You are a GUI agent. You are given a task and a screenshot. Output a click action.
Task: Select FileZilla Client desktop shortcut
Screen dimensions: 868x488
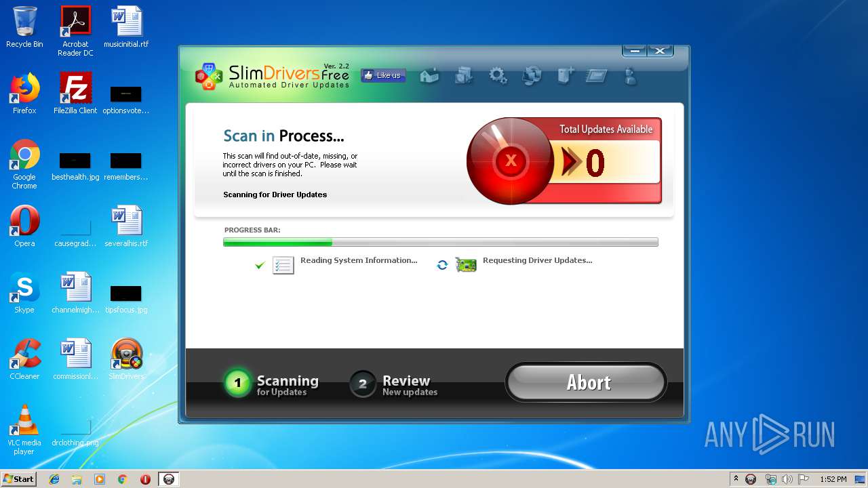(75, 94)
